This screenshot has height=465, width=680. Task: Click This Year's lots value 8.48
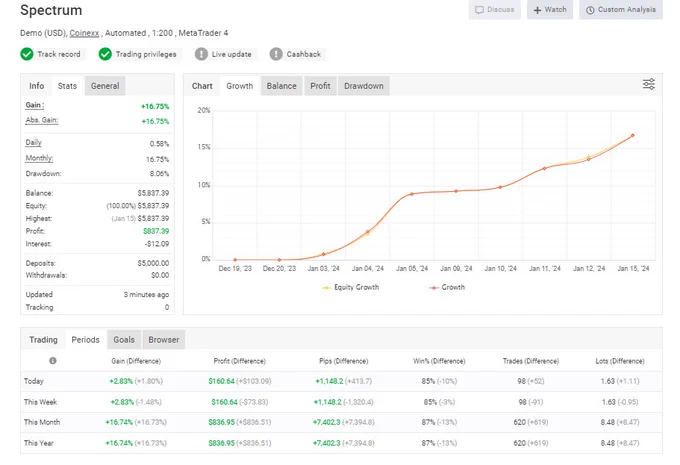[x=607, y=443]
